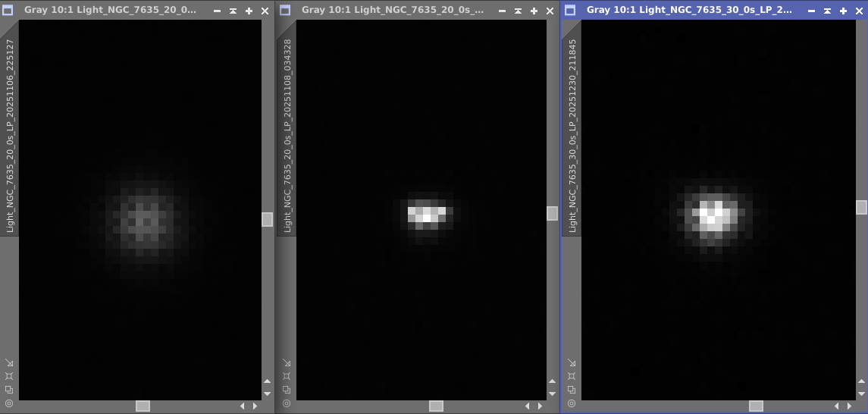Image resolution: width=868 pixels, height=414 pixels.
Task: Select the 20251106_225127 vertical view tab
Action: (9, 135)
